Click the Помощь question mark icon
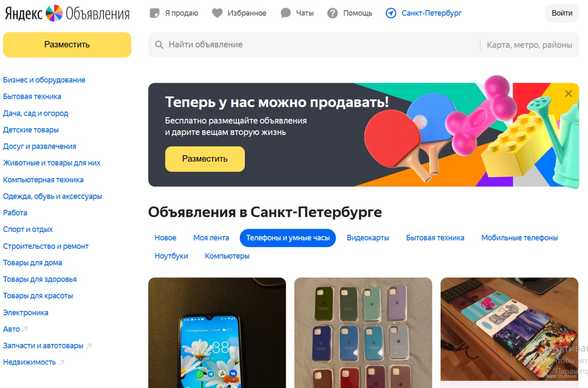The width and height of the screenshot is (588, 388). 333,13
